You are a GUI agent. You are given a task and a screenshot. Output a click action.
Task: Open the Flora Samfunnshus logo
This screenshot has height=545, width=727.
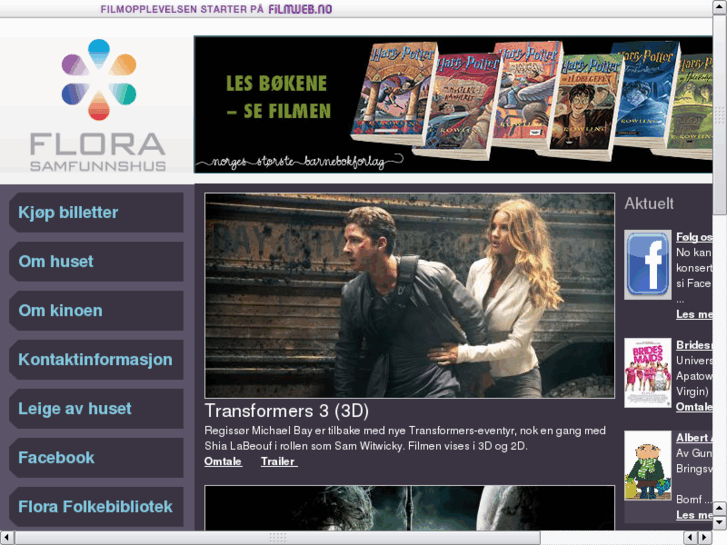coord(98,105)
